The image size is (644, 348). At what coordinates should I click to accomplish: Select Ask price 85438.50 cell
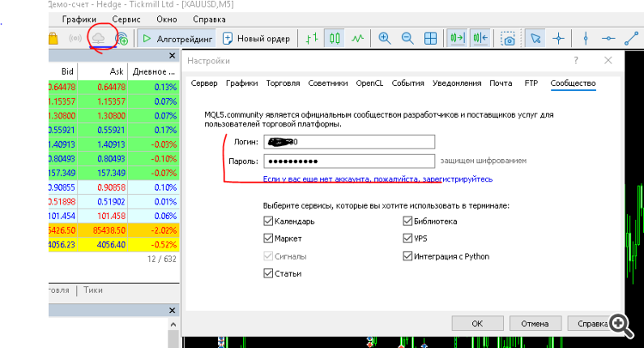tap(109, 230)
